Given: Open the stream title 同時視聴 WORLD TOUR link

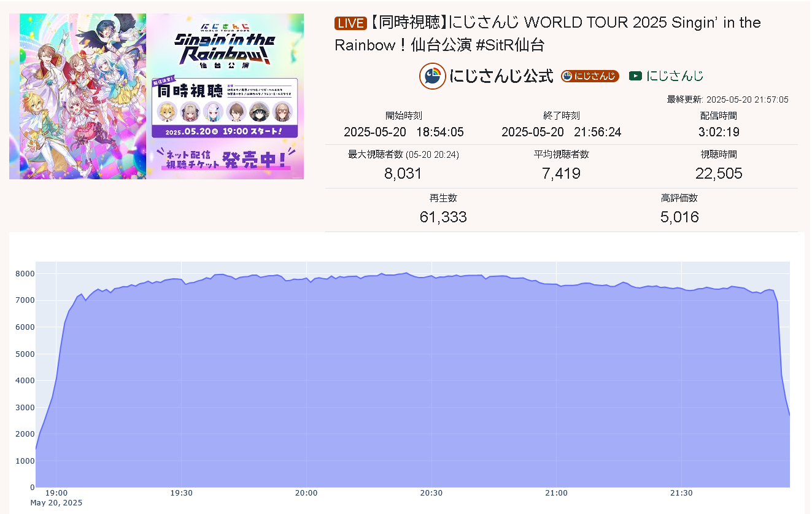Looking at the screenshot, I should click(547, 34).
